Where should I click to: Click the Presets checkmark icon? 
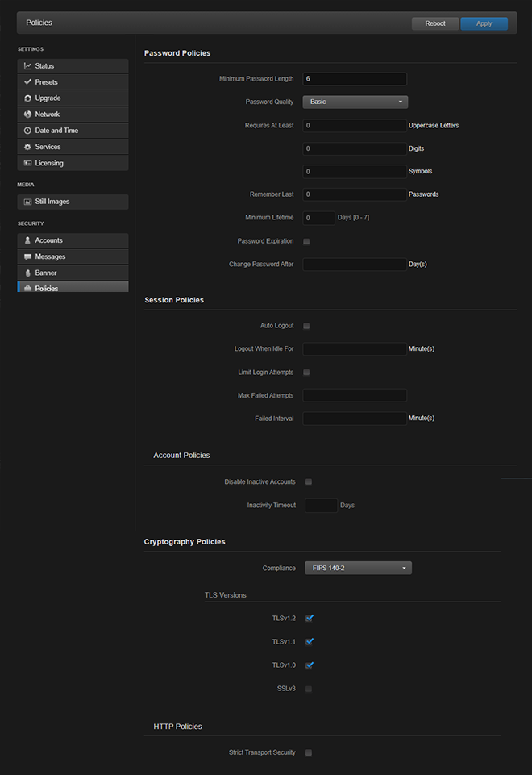pos(27,82)
